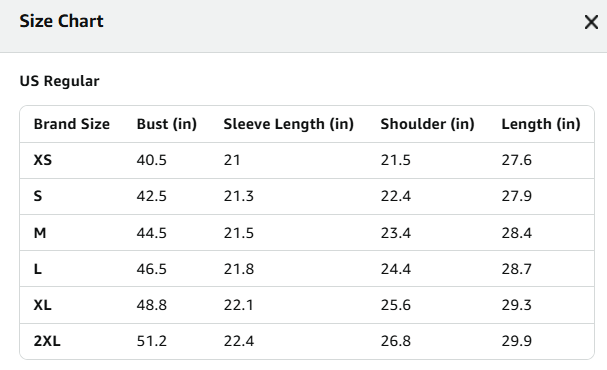Select the S size row label
Image resolution: width=607 pixels, height=370 pixels.
click(38, 196)
